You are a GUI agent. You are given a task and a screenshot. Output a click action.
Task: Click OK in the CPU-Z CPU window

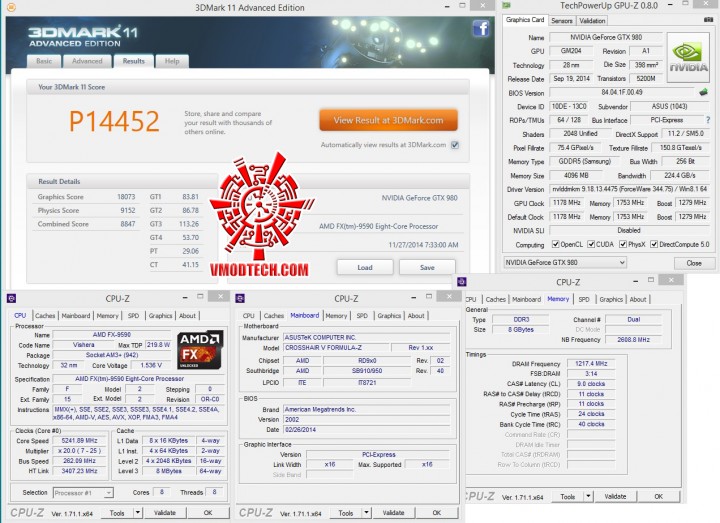pyautogui.click(x=208, y=512)
